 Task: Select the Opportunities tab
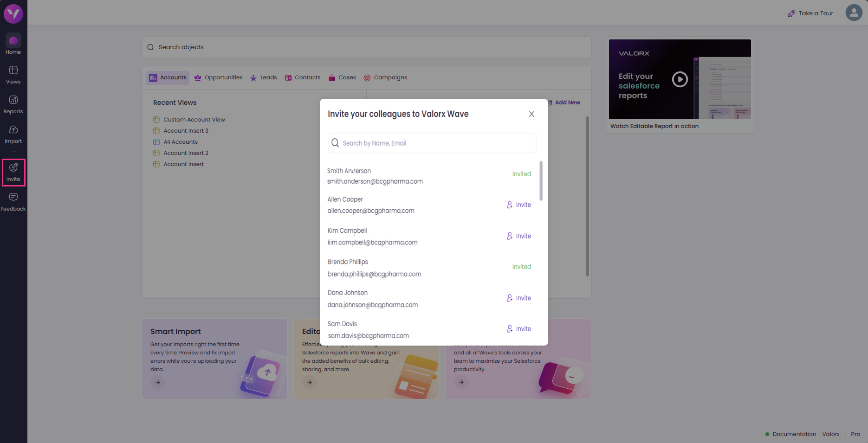tap(218, 77)
